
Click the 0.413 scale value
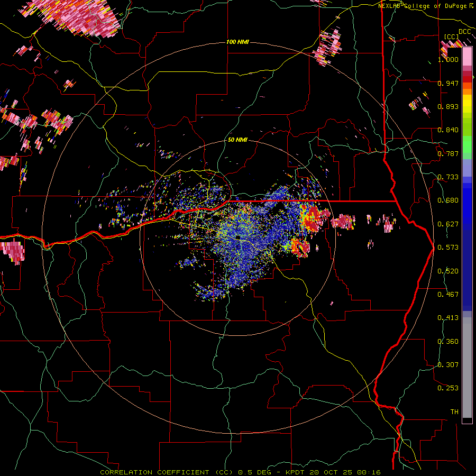(448, 318)
